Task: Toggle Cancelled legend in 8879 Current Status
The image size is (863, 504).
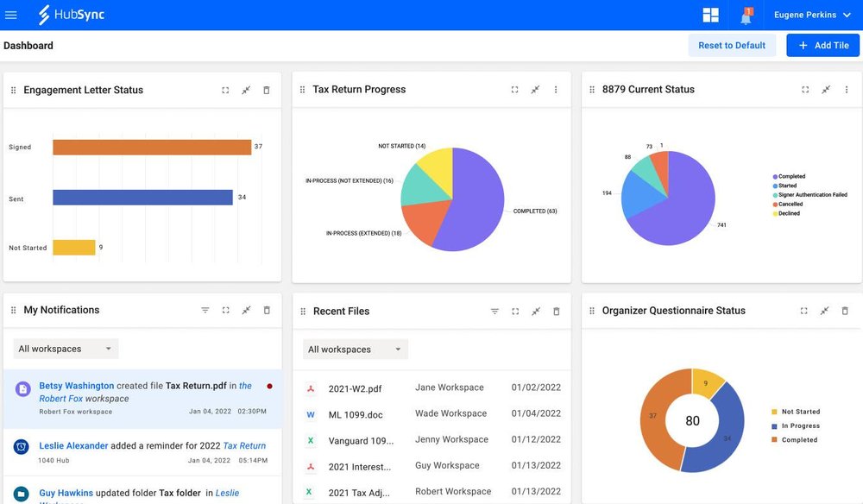Action: point(788,205)
